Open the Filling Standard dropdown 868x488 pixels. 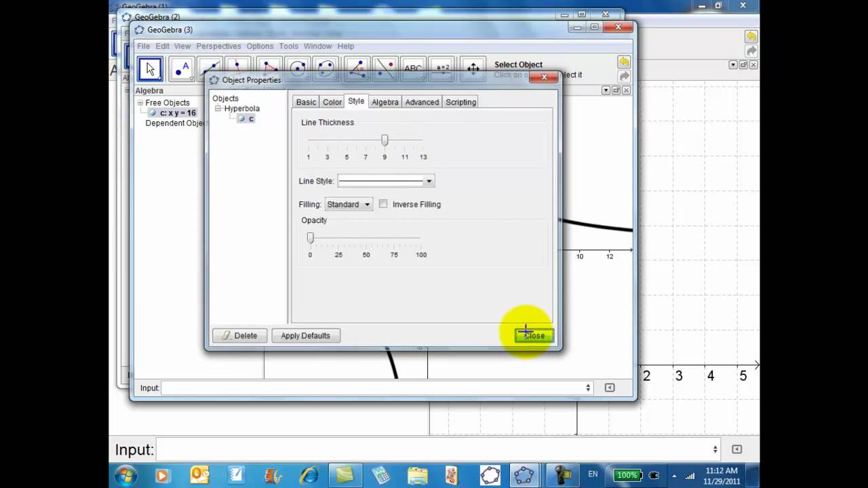click(x=349, y=204)
